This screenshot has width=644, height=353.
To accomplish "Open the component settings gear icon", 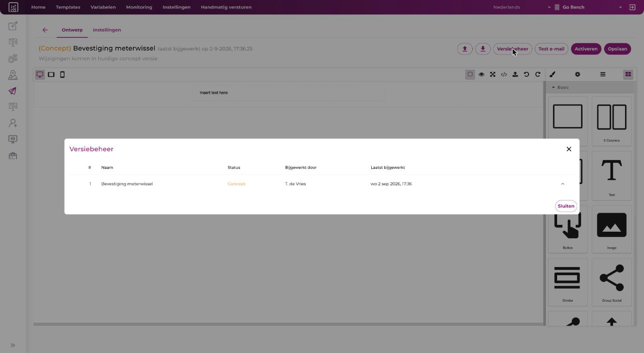I will pyautogui.click(x=577, y=74).
